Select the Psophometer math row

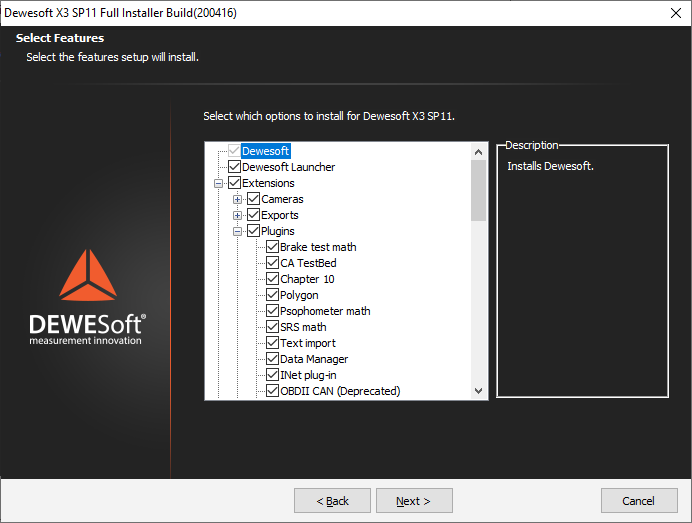pos(325,311)
